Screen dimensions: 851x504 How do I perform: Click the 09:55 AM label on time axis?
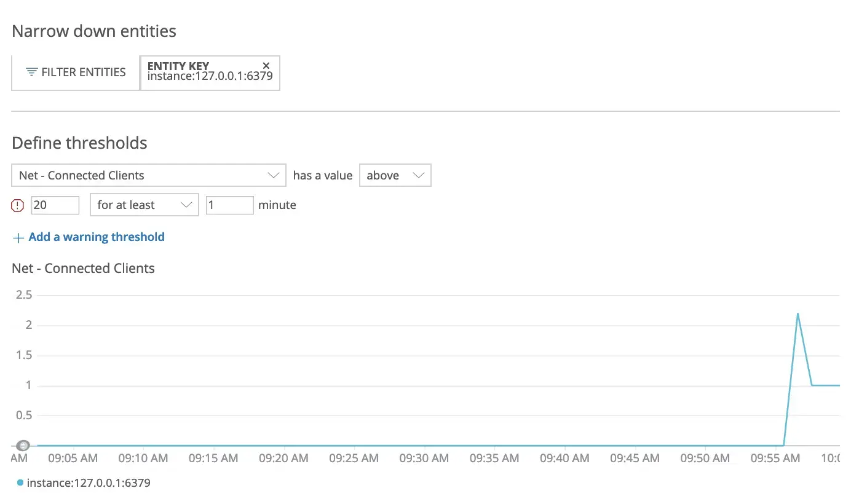pyautogui.click(x=775, y=459)
